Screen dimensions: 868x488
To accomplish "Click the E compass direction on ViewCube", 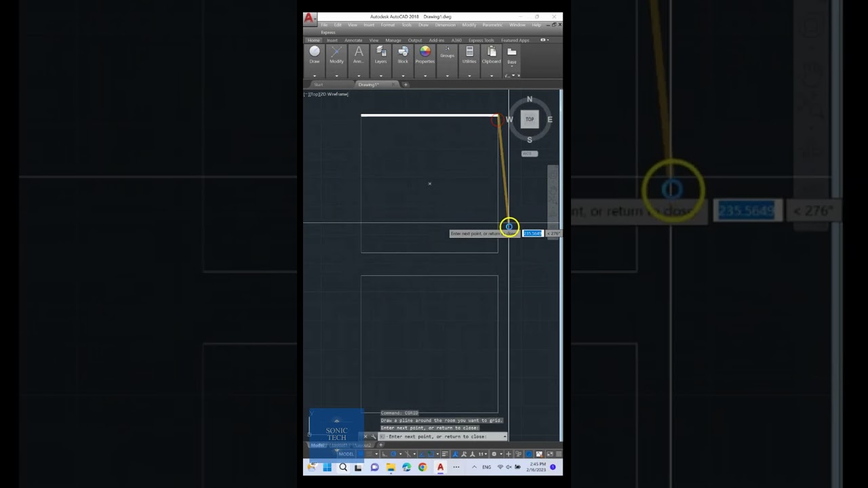I will (549, 119).
